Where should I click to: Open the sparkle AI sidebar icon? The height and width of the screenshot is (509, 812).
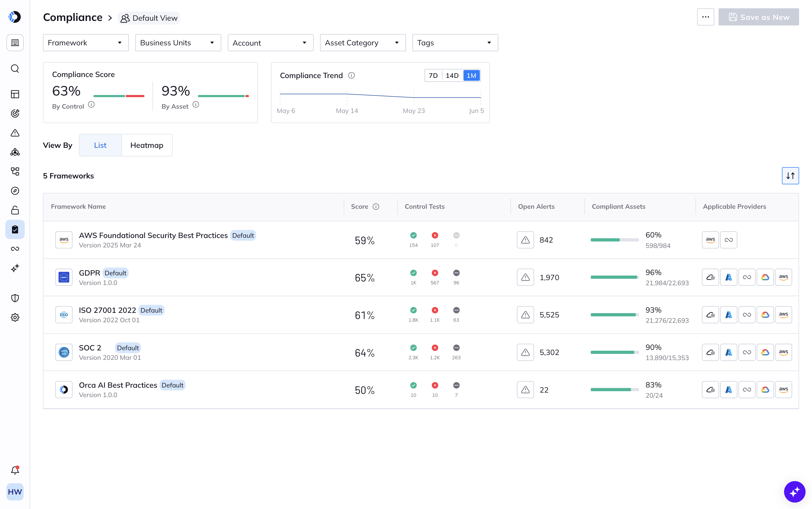click(15, 268)
